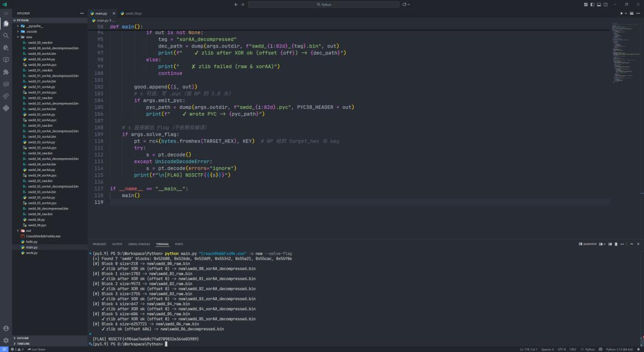Click Live Share in status bar

pyautogui.click(x=36, y=349)
